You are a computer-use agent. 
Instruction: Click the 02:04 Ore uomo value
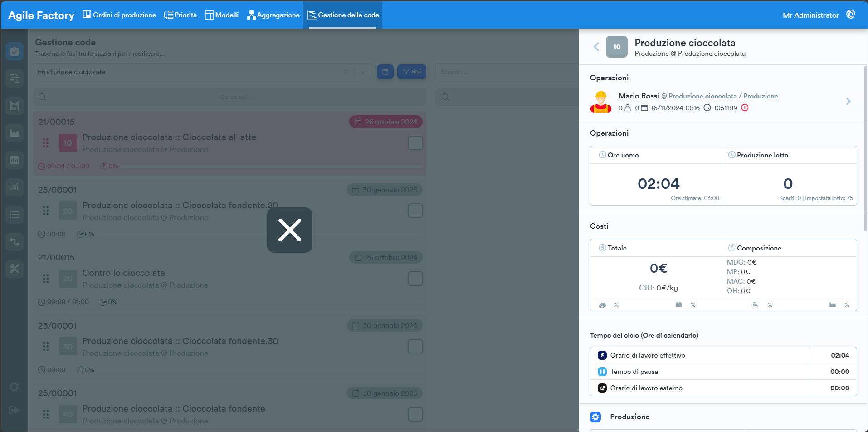click(x=658, y=184)
